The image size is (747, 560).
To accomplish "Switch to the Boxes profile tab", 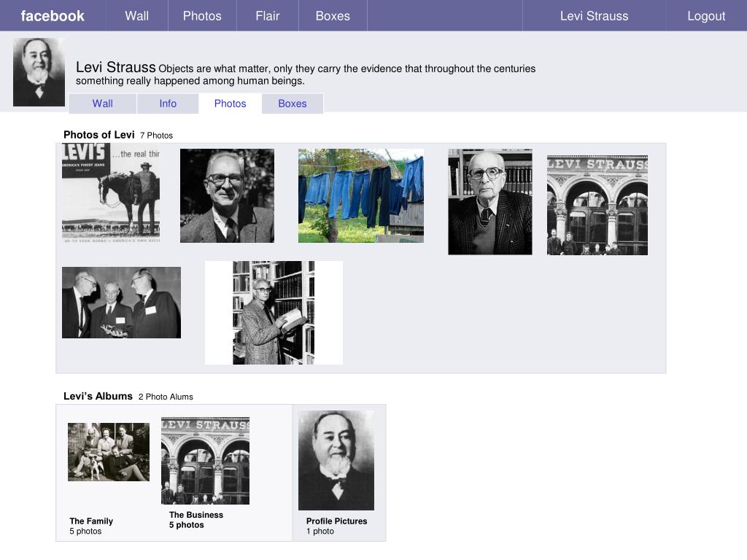I will pyautogui.click(x=293, y=104).
